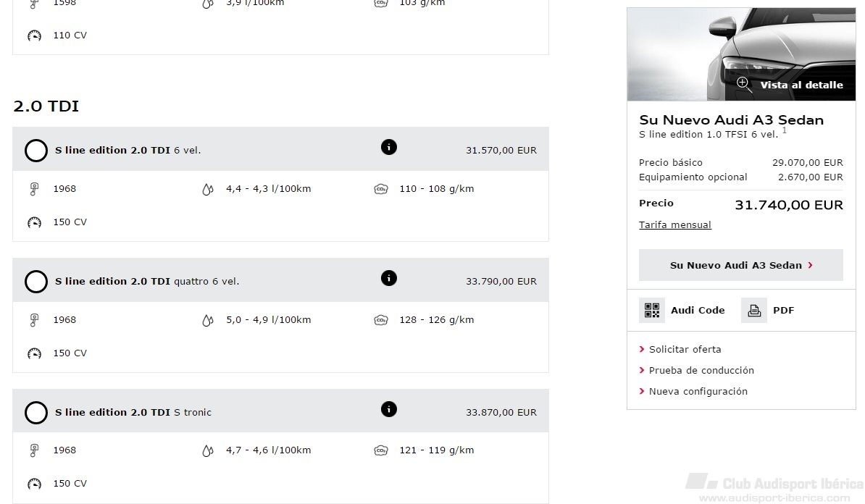The width and height of the screenshot is (865, 504).
Task: Click magnifier icon on Vista al detalle
Action: [x=743, y=83]
